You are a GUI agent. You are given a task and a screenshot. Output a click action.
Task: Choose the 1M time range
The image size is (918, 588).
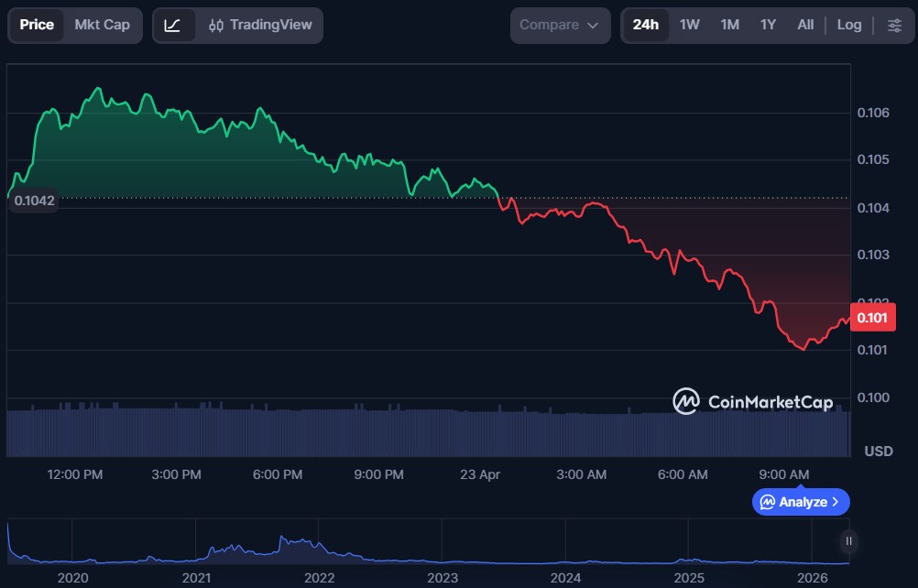click(729, 25)
